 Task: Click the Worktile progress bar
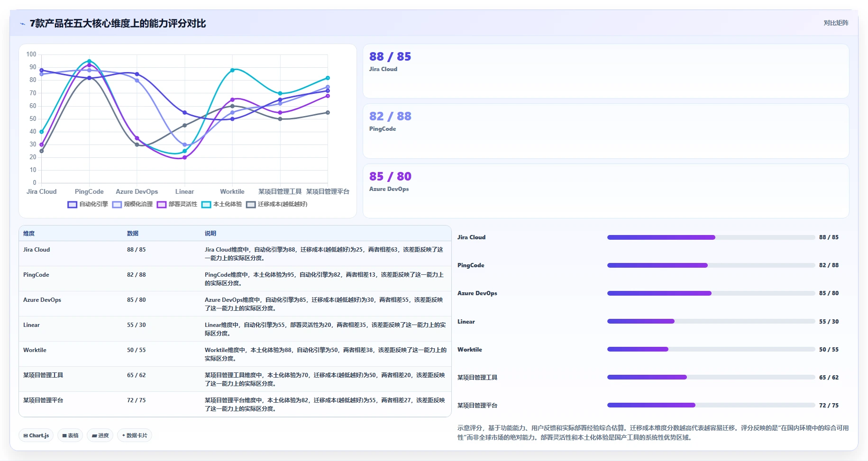pyautogui.click(x=711, y=349)
